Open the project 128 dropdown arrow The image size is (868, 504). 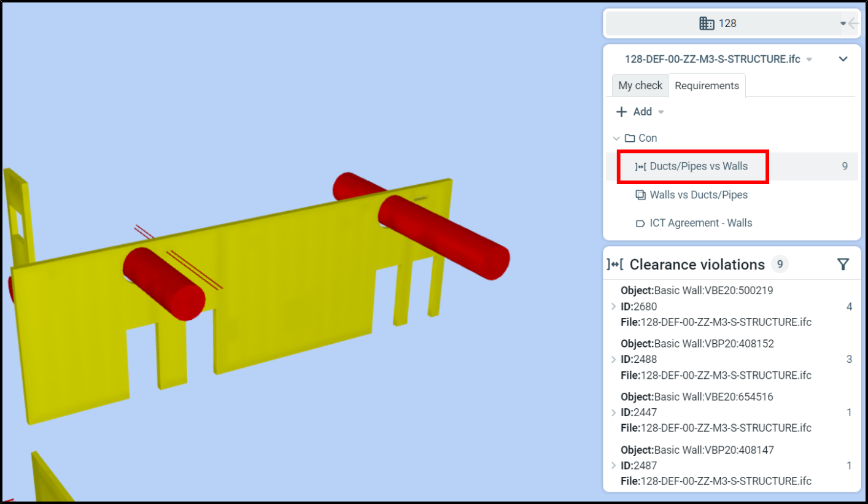click(x=843, y=23)
